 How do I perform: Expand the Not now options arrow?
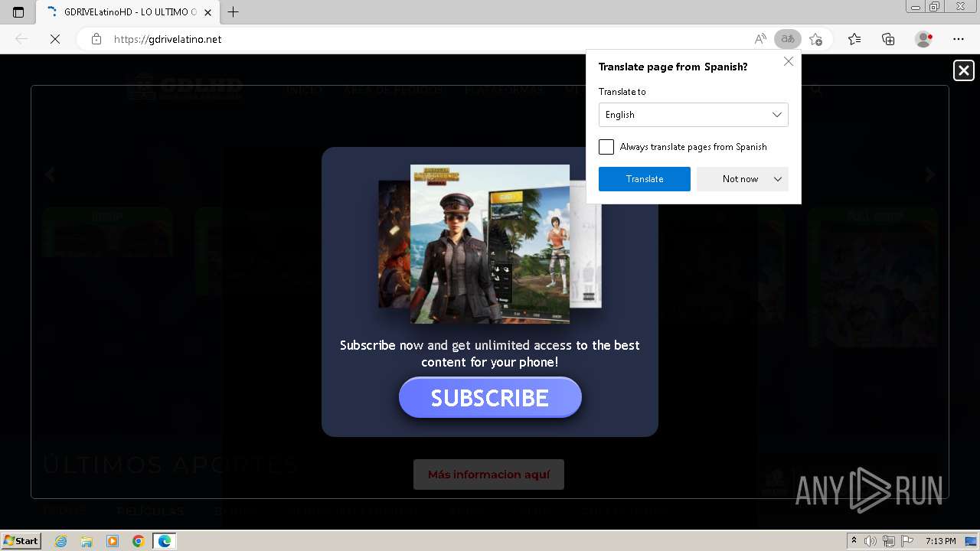[x=778, y=179]
